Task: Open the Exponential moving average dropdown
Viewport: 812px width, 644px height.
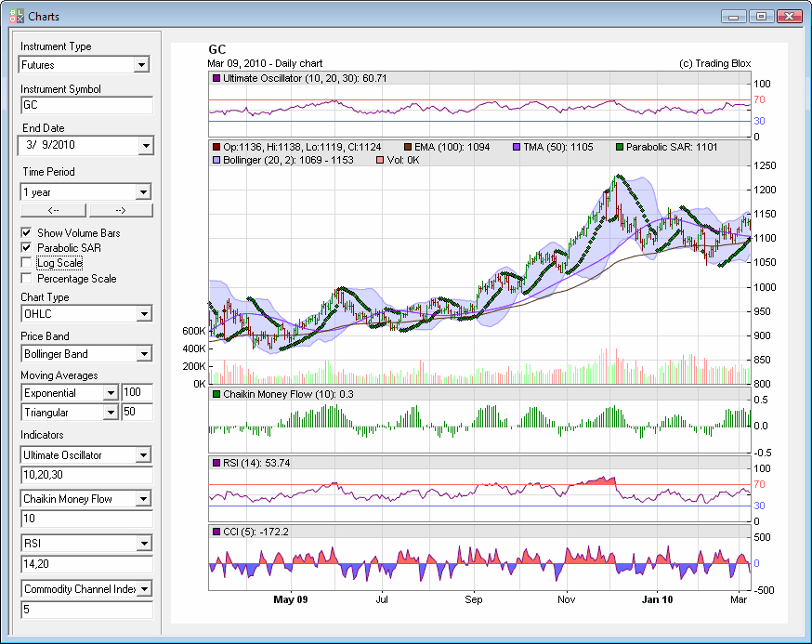Action: pos(111,393)
